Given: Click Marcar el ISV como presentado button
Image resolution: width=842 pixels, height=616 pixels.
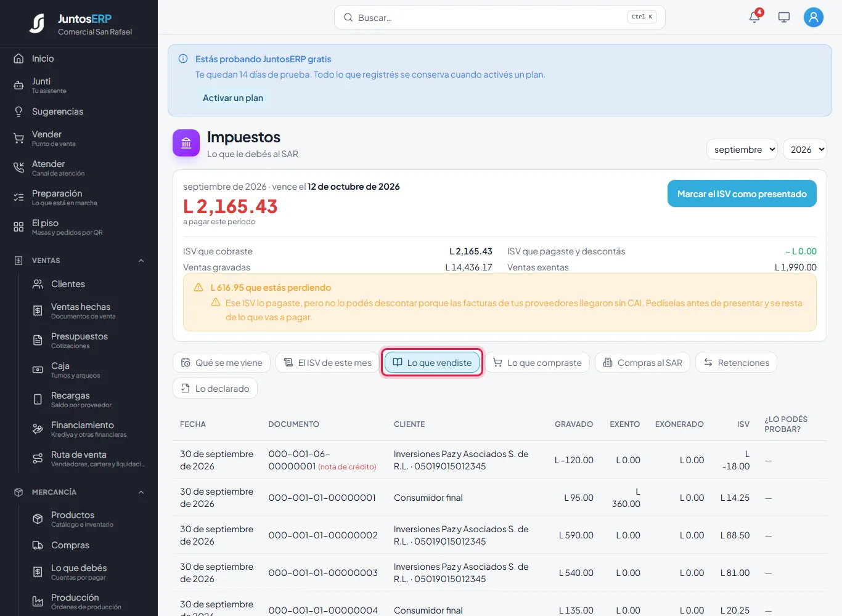Looking at the screenshot, I should [x=742, y=193].
